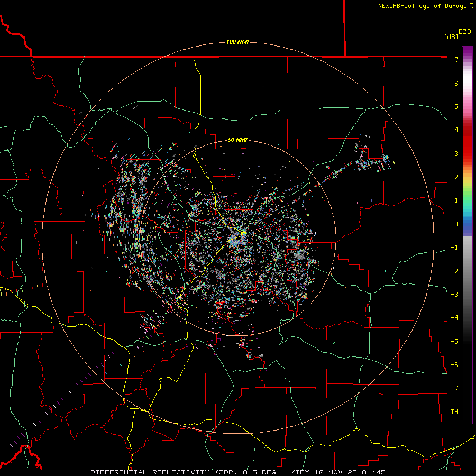This screenshot has width=476, height=476.
Task: Click the -2 value on the scale
Action: point(454,271)
